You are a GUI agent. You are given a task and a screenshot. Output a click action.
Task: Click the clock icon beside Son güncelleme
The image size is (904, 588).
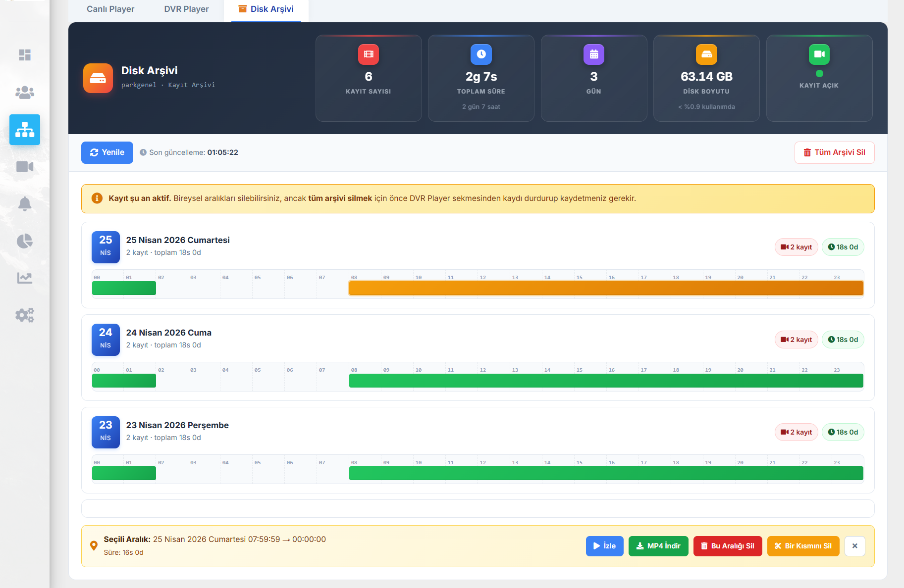coord(143,152)
